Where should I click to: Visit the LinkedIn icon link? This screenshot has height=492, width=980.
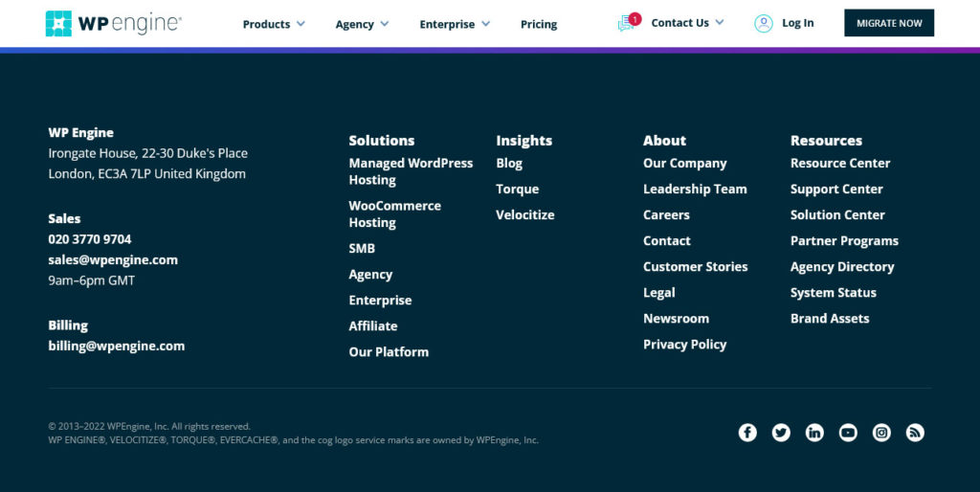tap(814, 433)
